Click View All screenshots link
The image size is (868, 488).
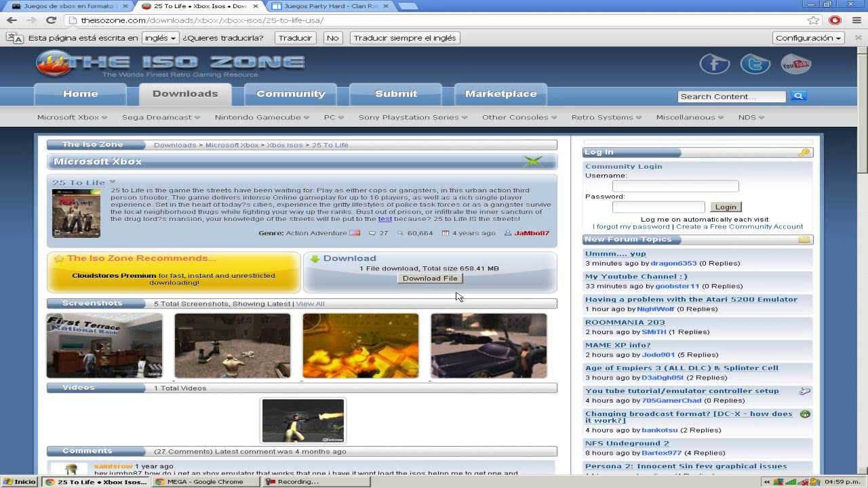pyautogui.click(x=311, y=304)
